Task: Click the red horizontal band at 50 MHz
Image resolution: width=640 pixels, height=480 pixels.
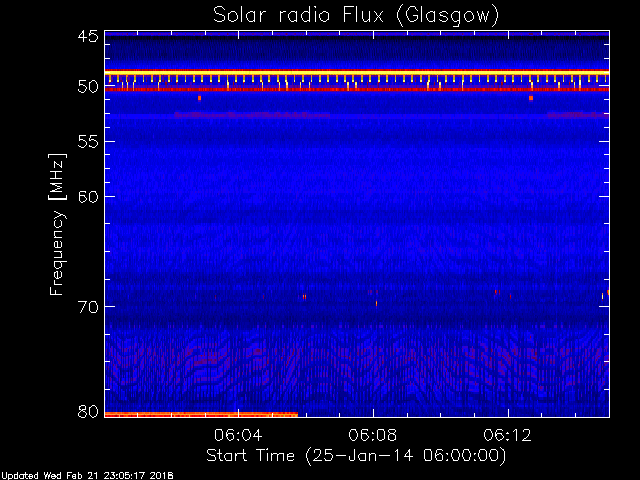Action: (357, 89)
